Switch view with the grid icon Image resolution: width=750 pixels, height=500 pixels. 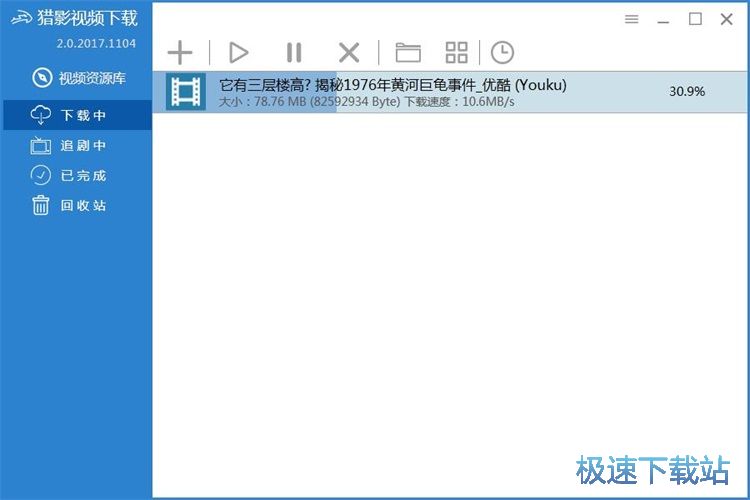456,52
